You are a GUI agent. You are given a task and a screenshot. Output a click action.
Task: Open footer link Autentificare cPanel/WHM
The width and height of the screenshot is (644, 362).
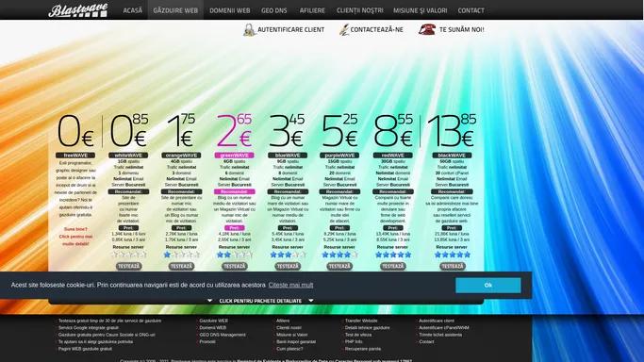point(443,327)
